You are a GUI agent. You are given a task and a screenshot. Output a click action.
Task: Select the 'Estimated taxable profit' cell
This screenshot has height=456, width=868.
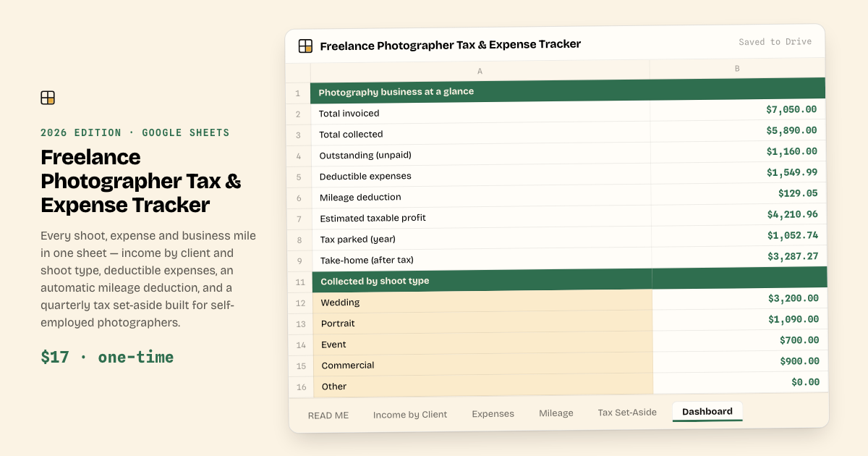[482, 218]
